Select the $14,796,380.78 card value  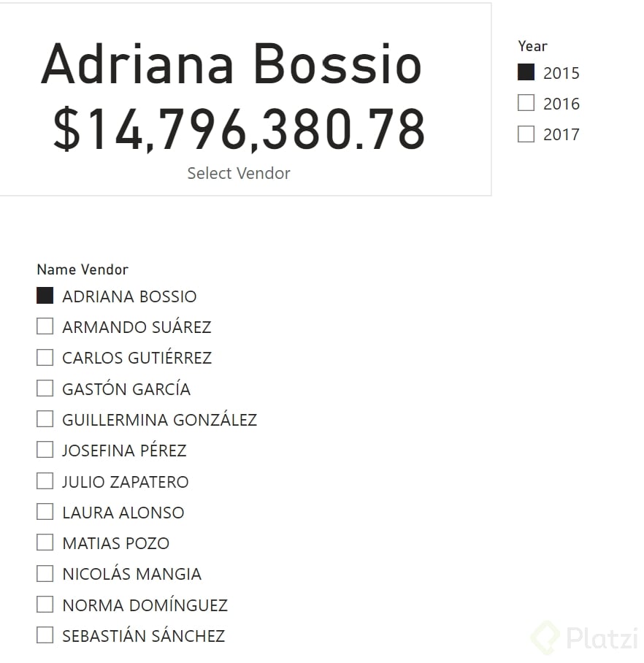(x=239, y=129)
